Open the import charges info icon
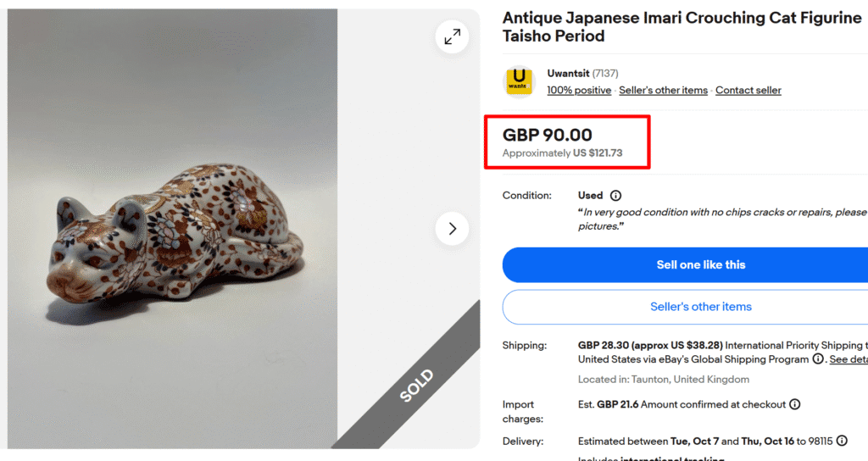Image resolution: width=868 pixels, height=461 pixels. (x=795, y=405)
